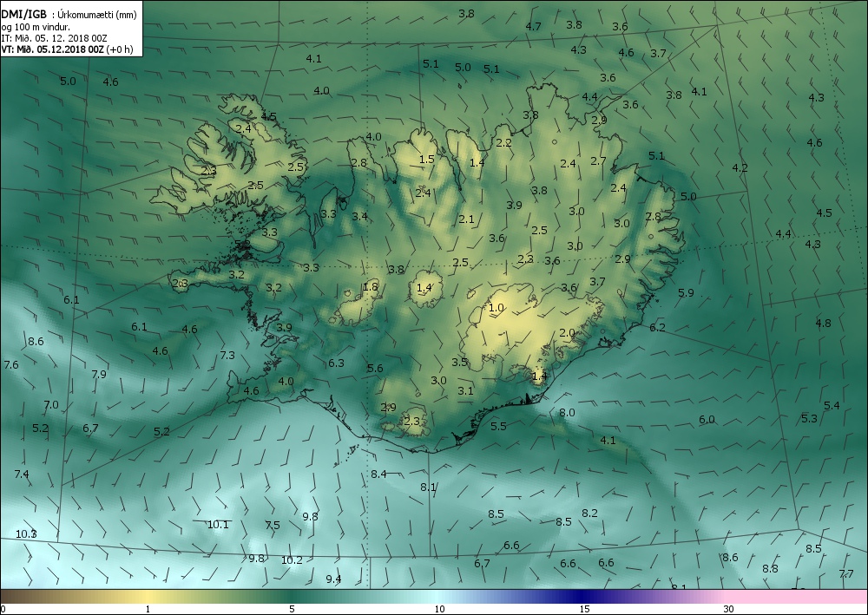Click the color scale label '15'
The image size is (868, 615).
coord(584,610)
